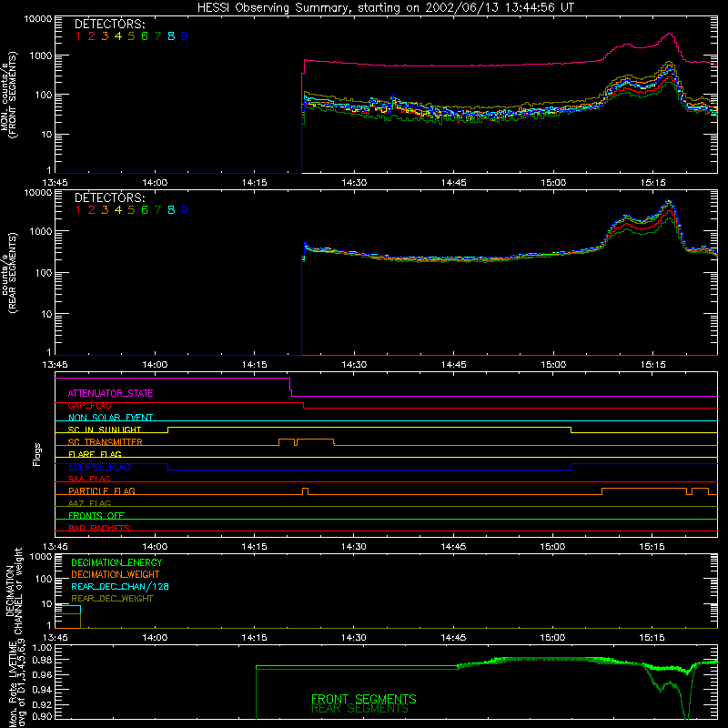Click the HESSI Observing Summary plot title
This screenshot has height=728, width=728.
pos(386,7)
